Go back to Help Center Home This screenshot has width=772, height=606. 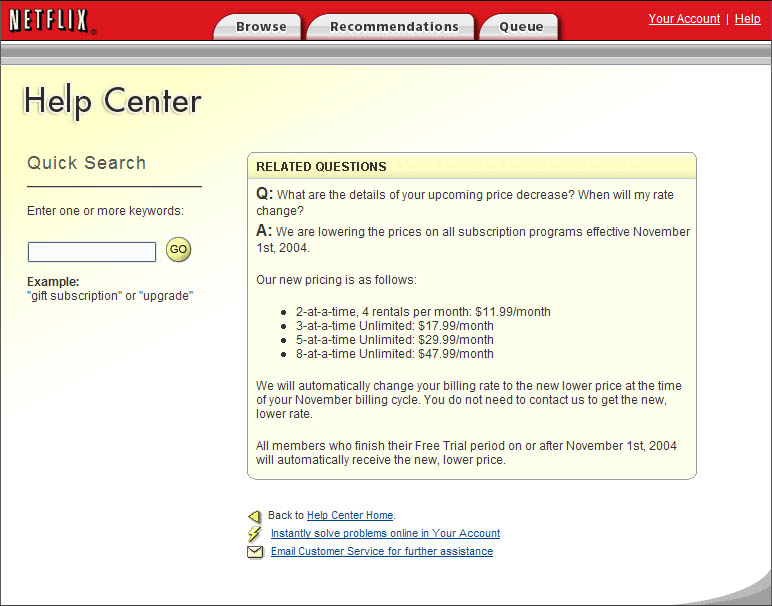pos(350,515)
